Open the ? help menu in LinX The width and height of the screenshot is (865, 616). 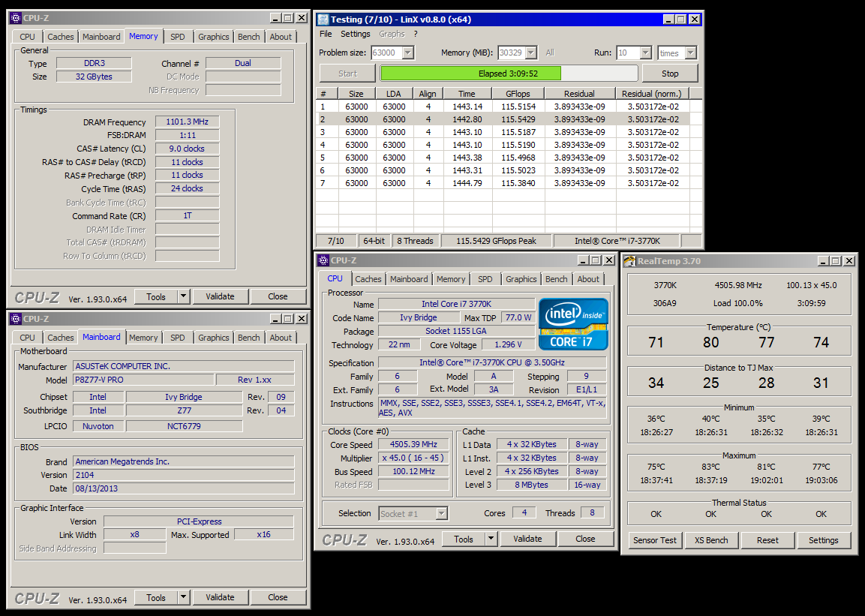tap(416, 35)
